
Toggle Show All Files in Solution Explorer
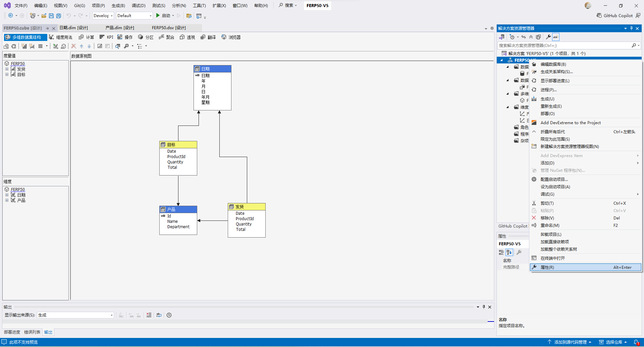538,37
